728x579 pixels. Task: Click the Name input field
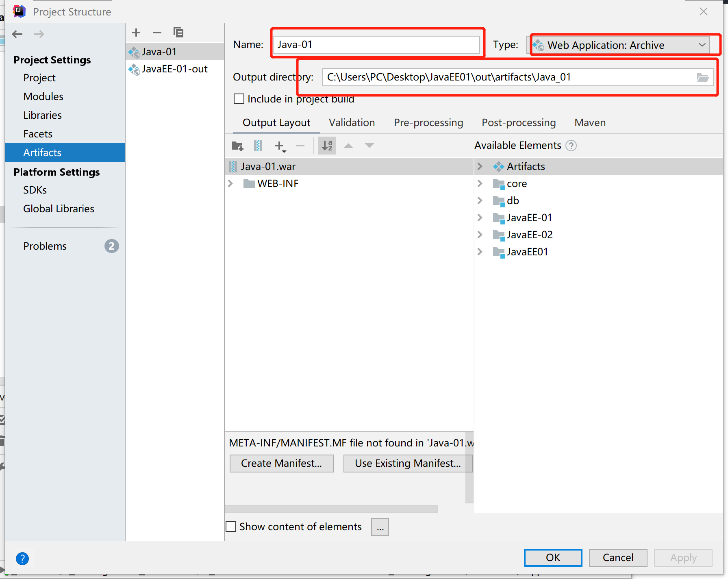pyautogui.click(x=376, y=44)
